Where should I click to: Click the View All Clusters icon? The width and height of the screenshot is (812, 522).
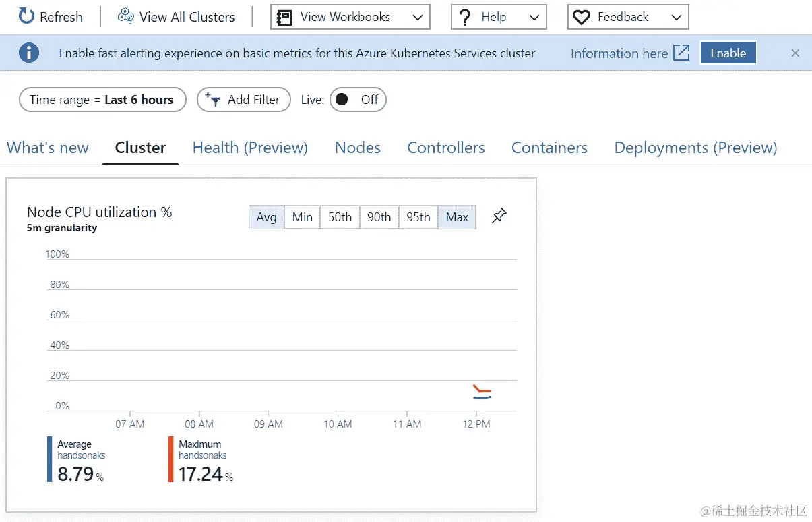click(125, 16)
